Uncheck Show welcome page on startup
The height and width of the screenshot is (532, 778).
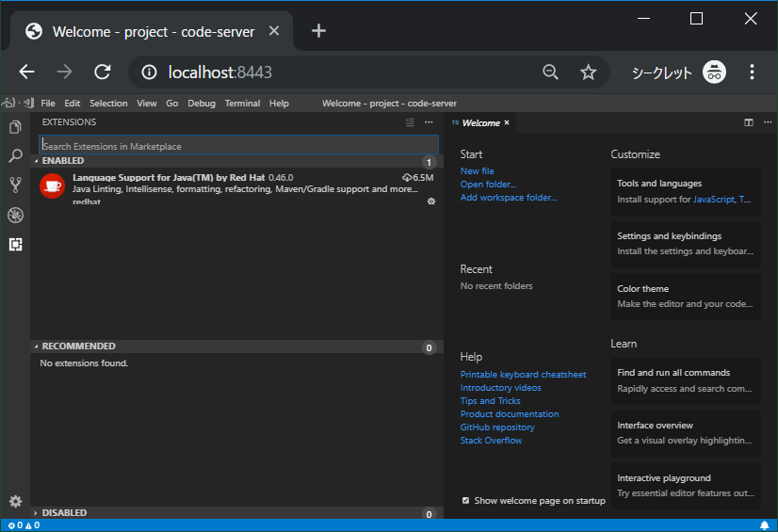[465, 500]
